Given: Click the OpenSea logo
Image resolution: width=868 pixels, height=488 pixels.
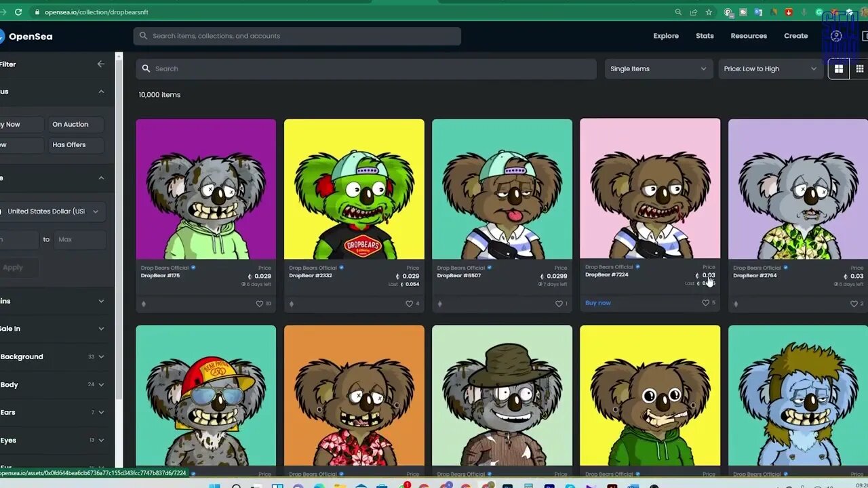Looking at the screenshot, I should coord(26,37).
